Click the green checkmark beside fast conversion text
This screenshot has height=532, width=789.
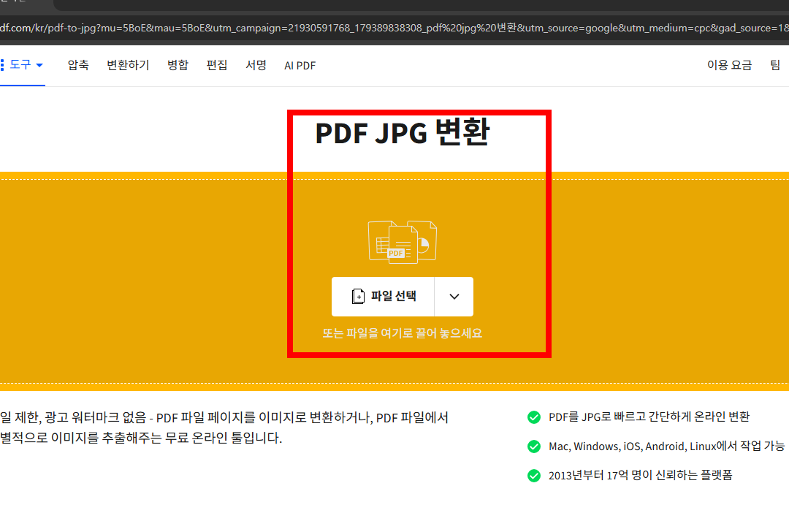534,417
